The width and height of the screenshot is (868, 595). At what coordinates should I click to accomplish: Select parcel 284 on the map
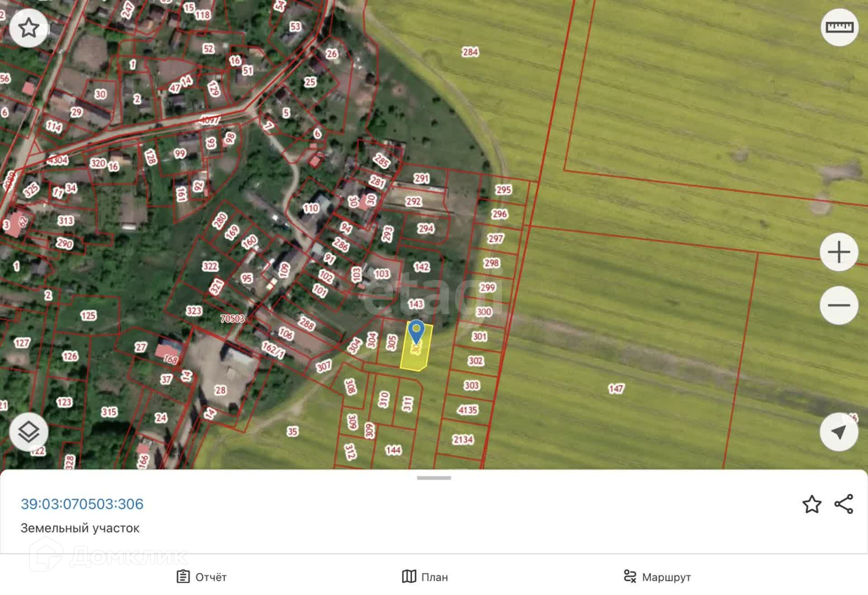tap(470, 52)
